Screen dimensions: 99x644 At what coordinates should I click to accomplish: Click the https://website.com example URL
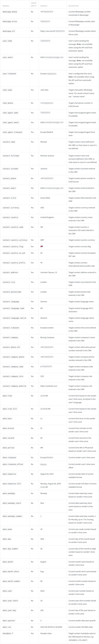click(49, 386)
